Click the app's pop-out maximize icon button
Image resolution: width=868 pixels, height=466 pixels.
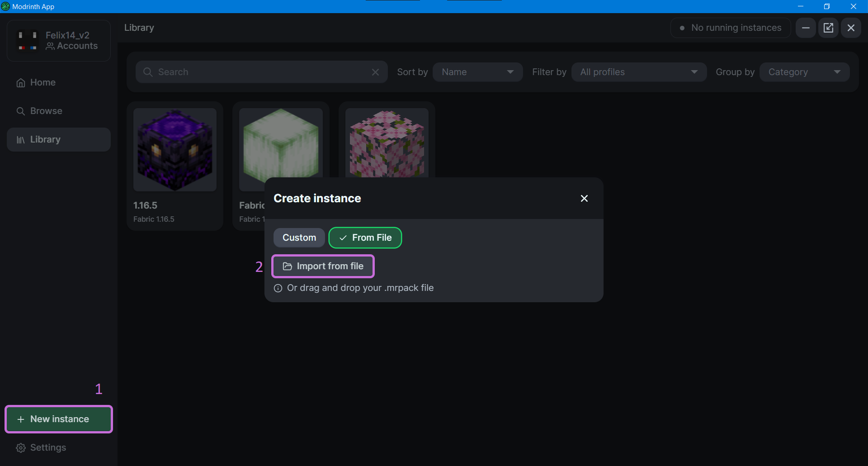[828, 28]
